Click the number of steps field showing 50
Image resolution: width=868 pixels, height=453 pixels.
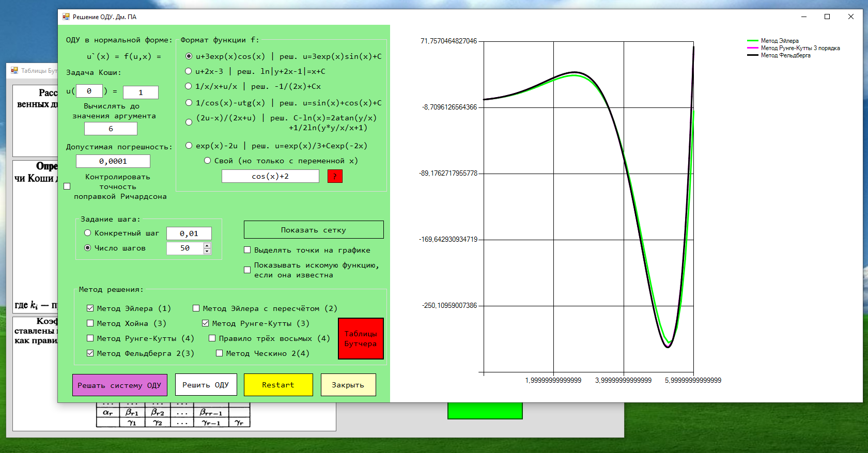point(185,248)
